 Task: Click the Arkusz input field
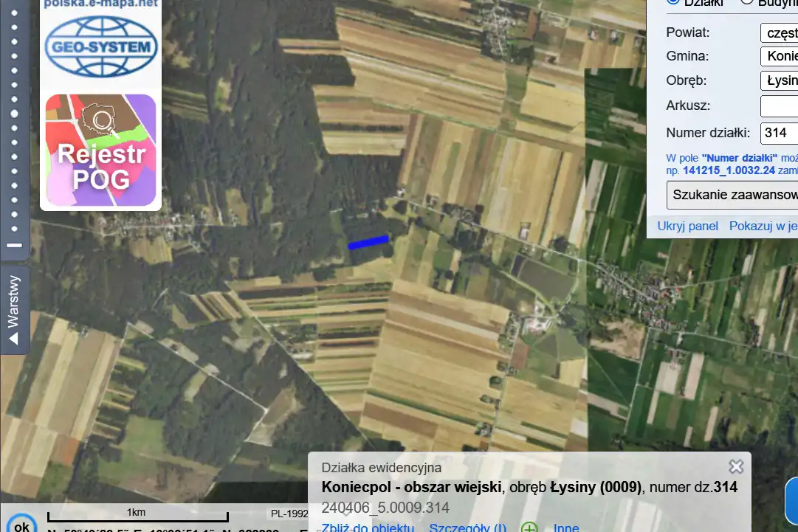pyautogui.click(x=779, y=106)
